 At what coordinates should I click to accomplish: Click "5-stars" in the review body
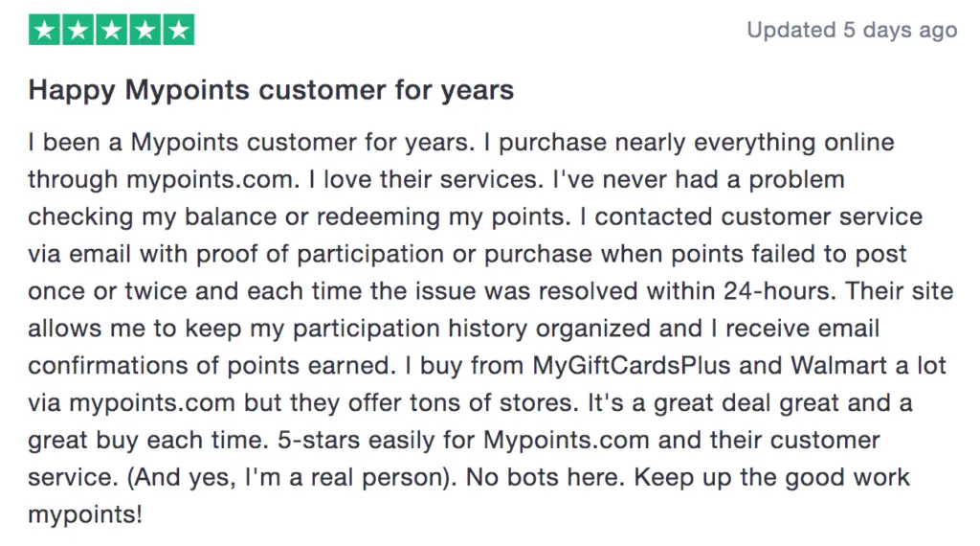319,441
